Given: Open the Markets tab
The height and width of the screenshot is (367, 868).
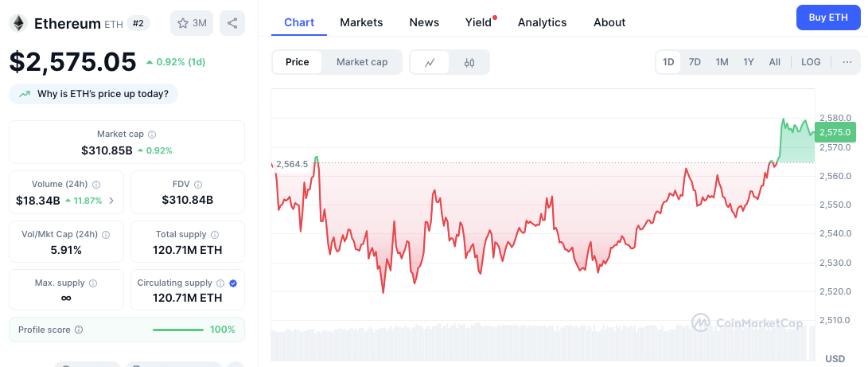Looking at the screenshot, I should [361, 22].
